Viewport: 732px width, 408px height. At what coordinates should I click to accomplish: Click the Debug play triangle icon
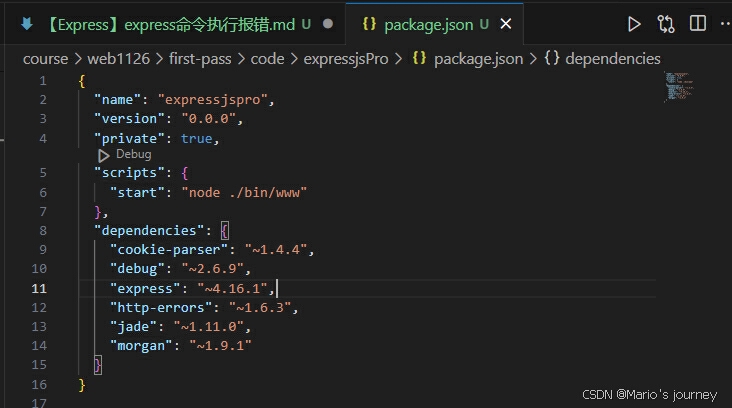click(104, 155)
